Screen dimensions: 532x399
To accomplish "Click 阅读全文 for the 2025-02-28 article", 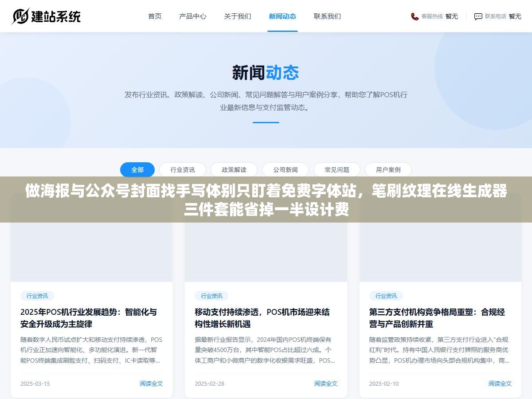I will pos(326,383).
